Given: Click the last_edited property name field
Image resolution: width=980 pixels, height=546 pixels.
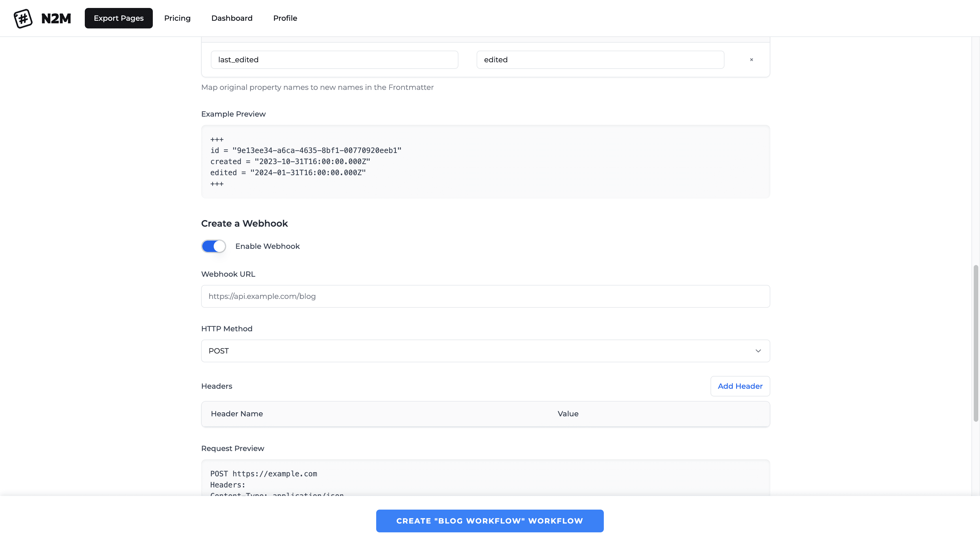Looking at the screenshot, I should click(334, 60).
